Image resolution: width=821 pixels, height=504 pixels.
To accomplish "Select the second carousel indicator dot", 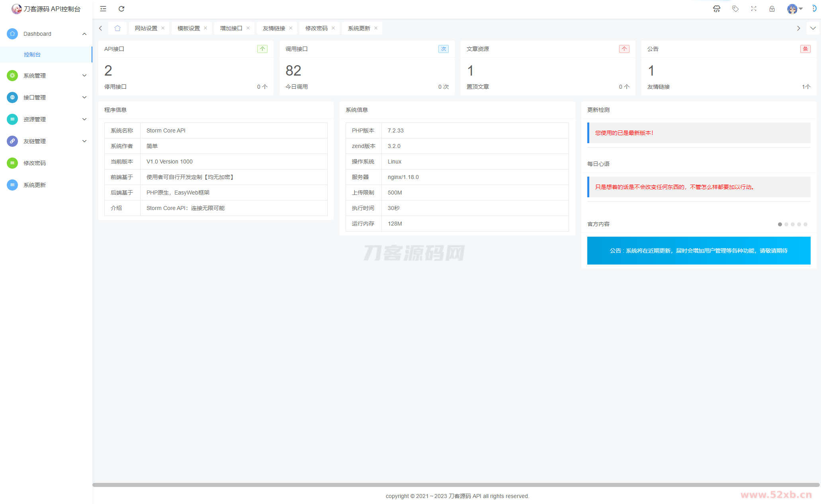I will click(786, 224).
